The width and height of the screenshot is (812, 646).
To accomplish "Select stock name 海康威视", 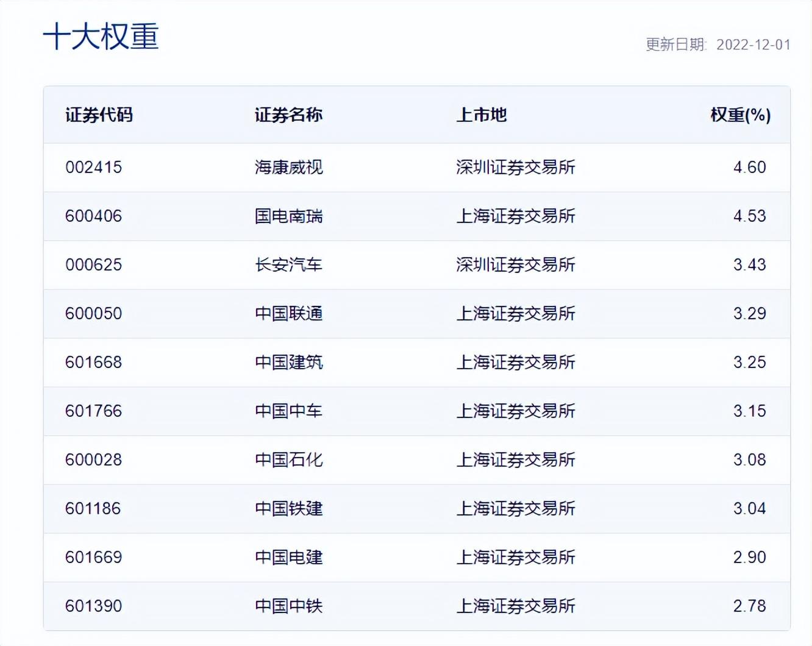I will (x=288, y=167).
